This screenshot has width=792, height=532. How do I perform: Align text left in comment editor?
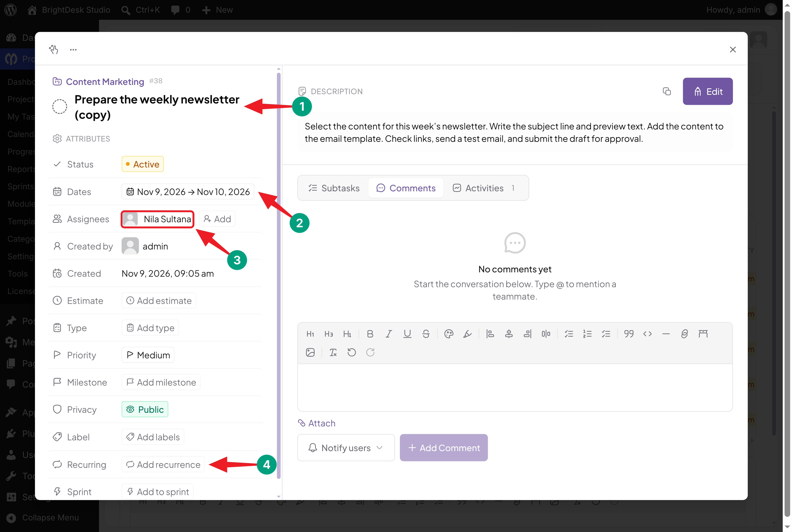pyautogui.click(x=490, y=334)
